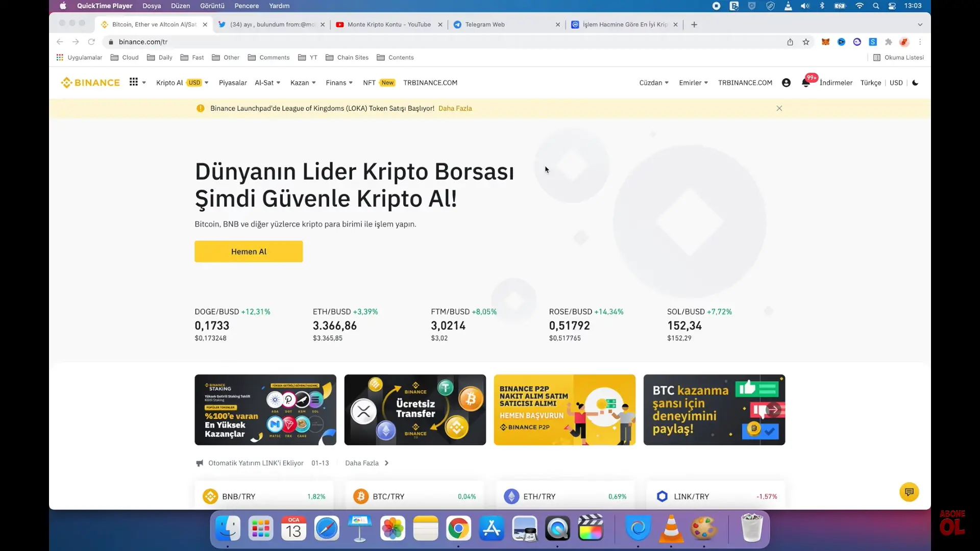The image size is (980, 551).
Task: Toggle dark mode with the moon icon
Action: tap(915, 83)
